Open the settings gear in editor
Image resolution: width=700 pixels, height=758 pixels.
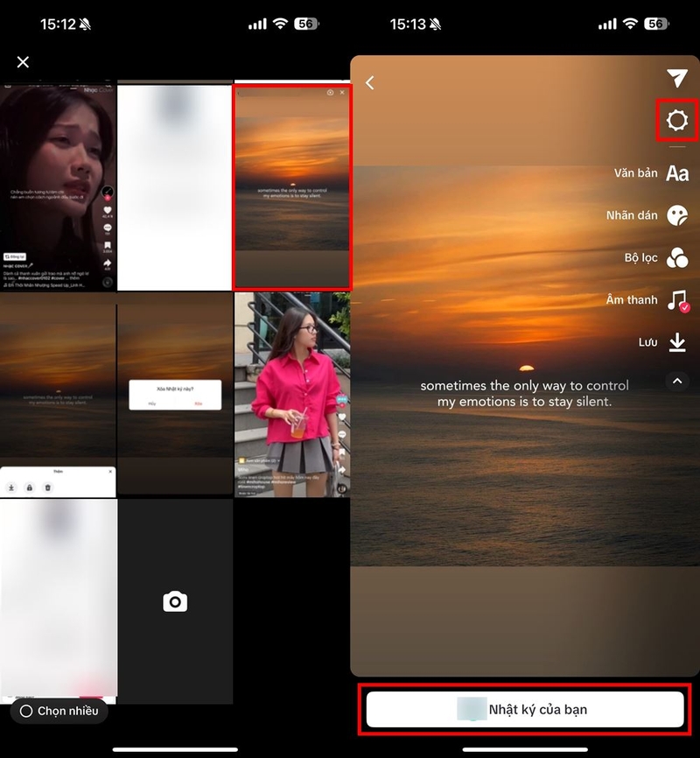(x=676, y=120)
